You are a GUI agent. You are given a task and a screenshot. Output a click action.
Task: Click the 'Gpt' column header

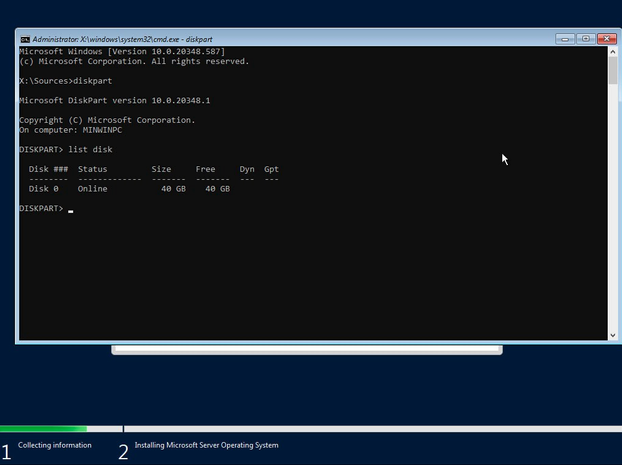[x=271, y=169]
